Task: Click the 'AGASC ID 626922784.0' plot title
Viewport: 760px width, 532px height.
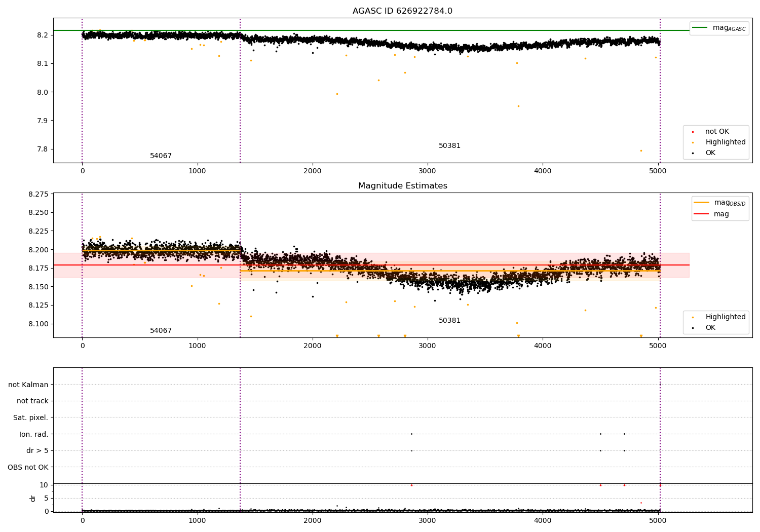Action: coord(402,11)
